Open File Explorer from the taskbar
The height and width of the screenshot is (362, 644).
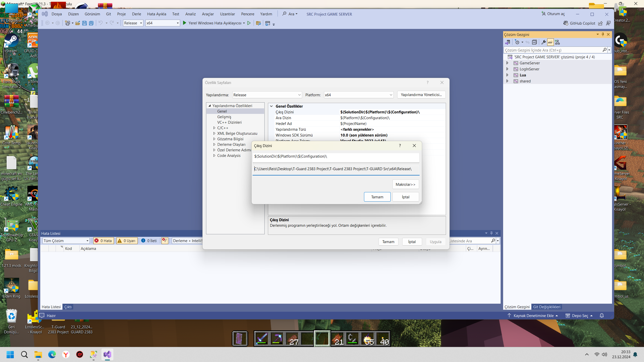click(38, 354)
